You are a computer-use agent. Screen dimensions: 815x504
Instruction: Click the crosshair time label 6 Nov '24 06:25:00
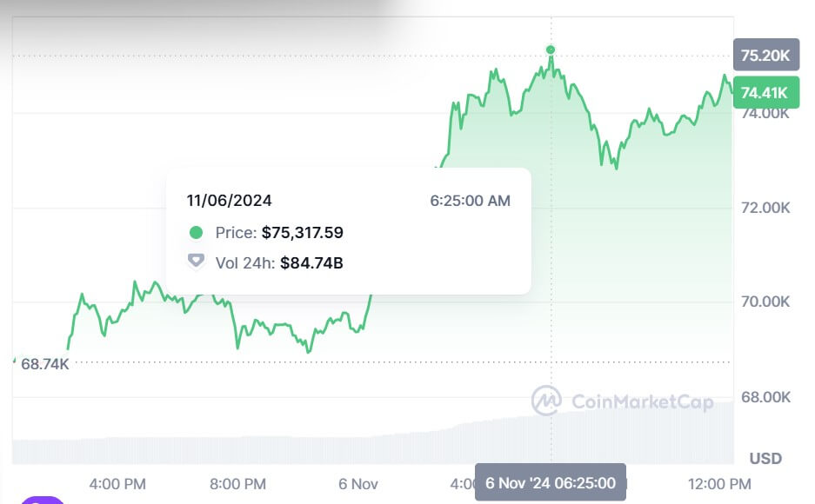click(550, 483)
